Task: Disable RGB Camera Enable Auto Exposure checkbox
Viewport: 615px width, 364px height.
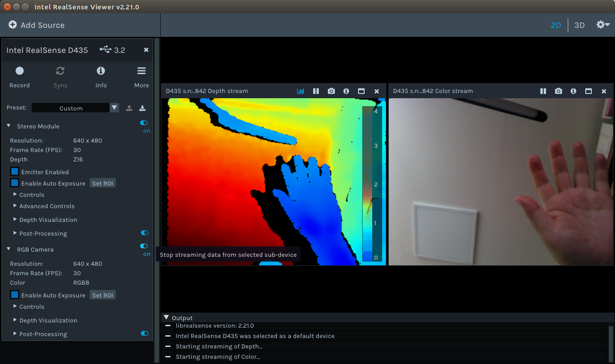Action: pyautogui.click(x=15, y=295)
